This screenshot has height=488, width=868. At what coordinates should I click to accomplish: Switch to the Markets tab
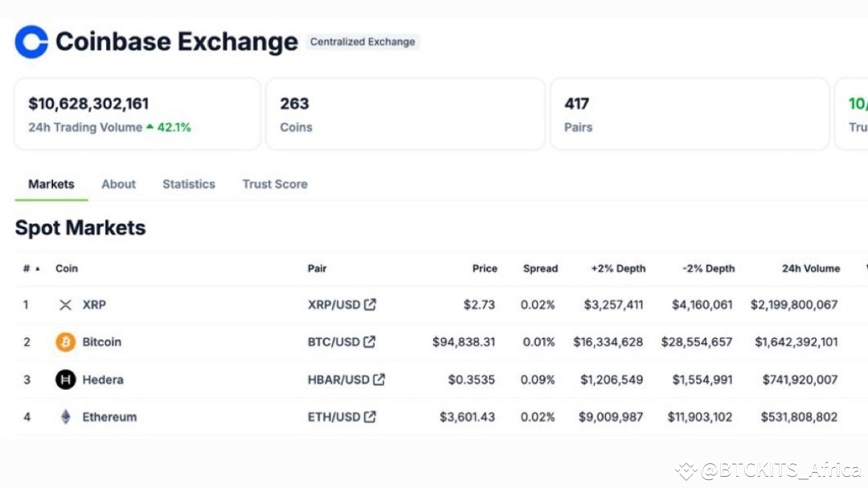pos(51,184)
